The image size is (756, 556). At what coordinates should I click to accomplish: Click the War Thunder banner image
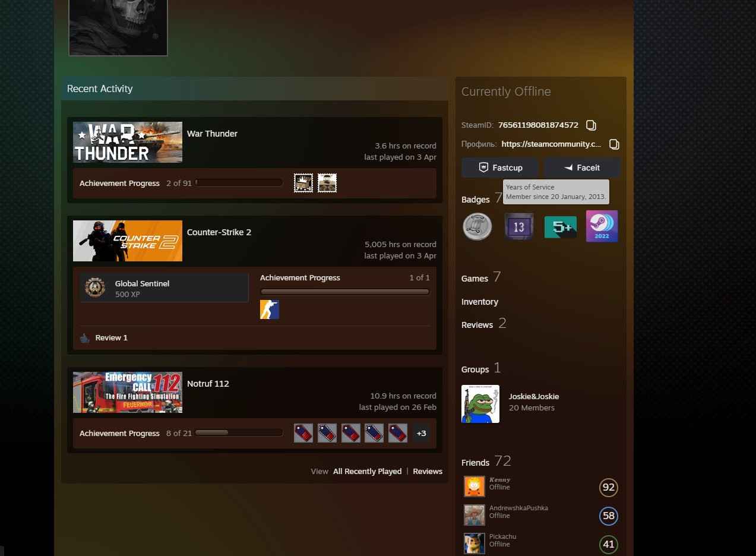128,143
